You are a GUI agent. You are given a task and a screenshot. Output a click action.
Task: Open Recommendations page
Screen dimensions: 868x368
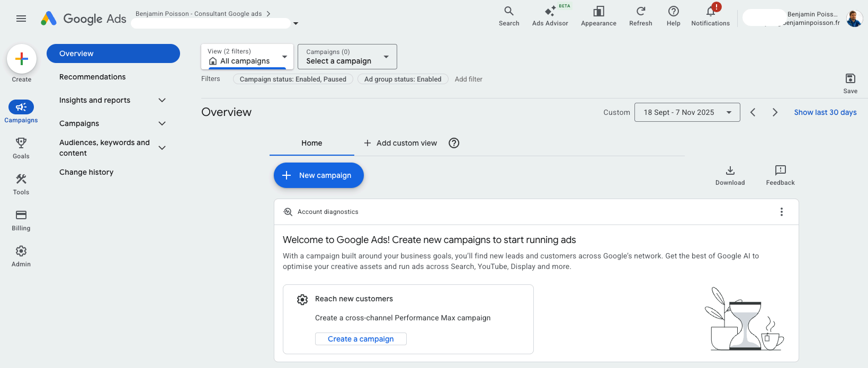(93, 77)
